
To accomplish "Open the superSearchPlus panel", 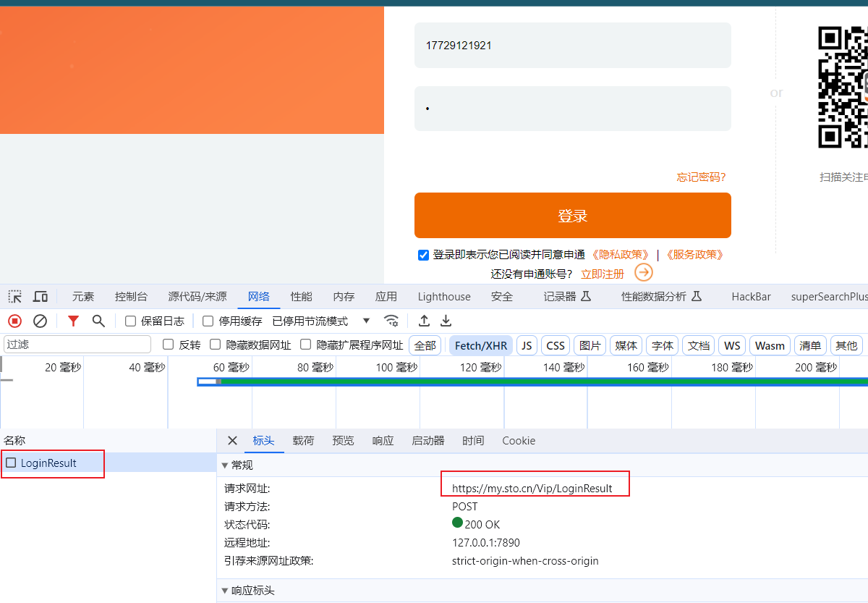I will point(829,296).
